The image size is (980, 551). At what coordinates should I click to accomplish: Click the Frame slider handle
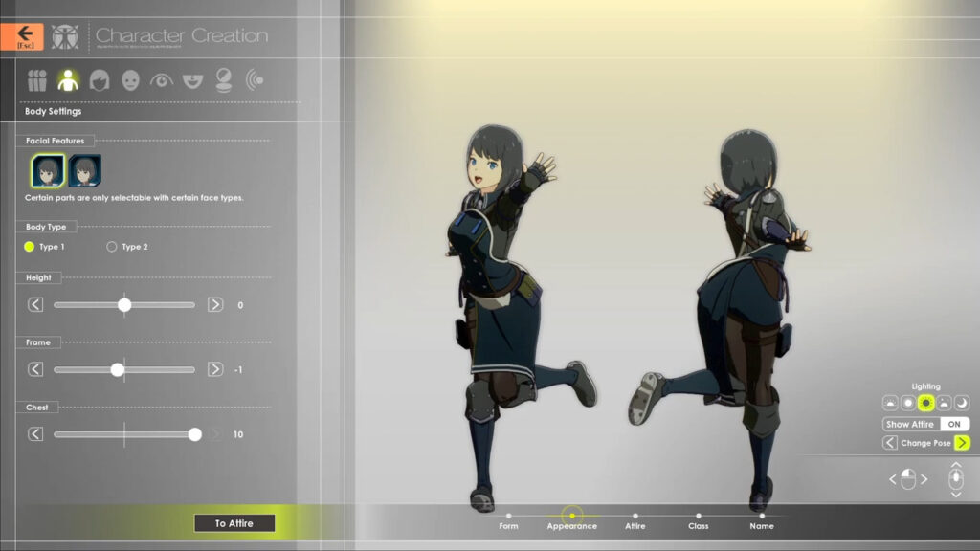[x=117, y=370]
